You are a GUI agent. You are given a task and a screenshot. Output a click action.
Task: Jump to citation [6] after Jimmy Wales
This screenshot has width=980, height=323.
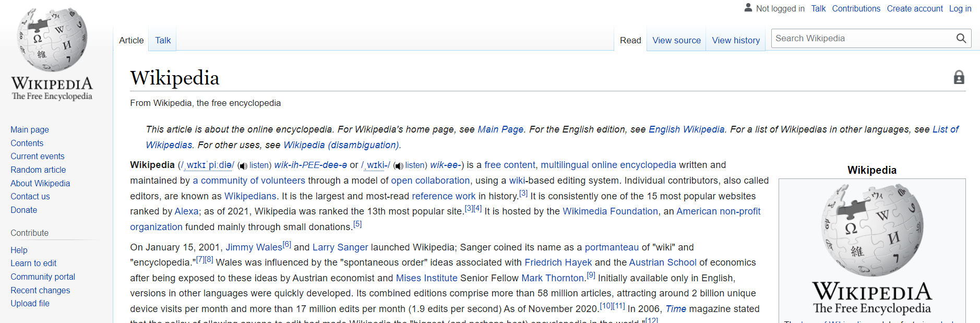point(286,244)
